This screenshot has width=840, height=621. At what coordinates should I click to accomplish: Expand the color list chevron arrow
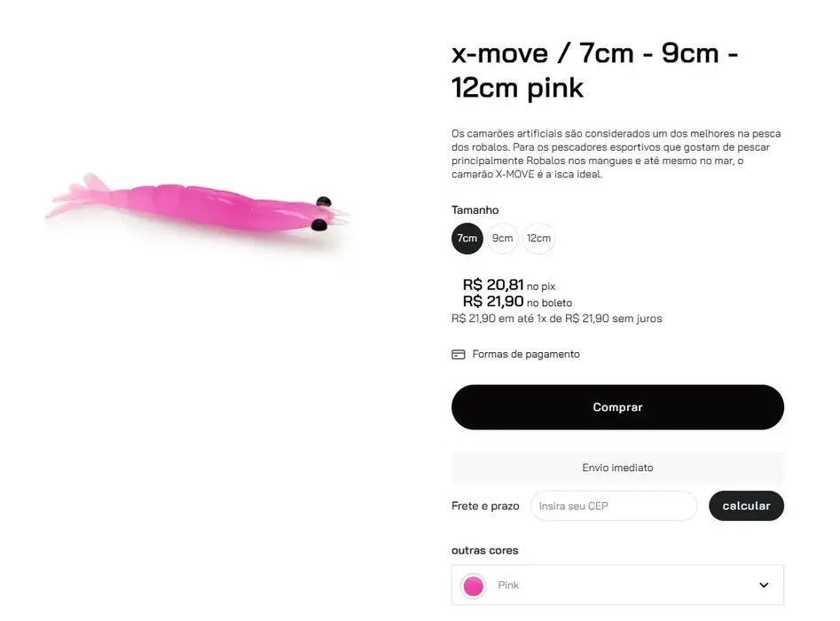(764, 586)
